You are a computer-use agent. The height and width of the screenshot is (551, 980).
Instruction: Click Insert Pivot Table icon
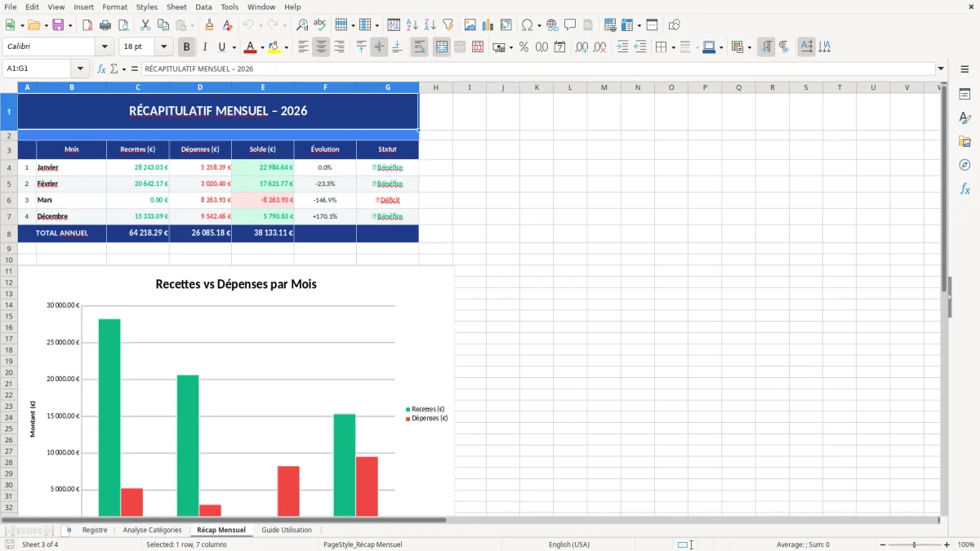coord(506,25)
